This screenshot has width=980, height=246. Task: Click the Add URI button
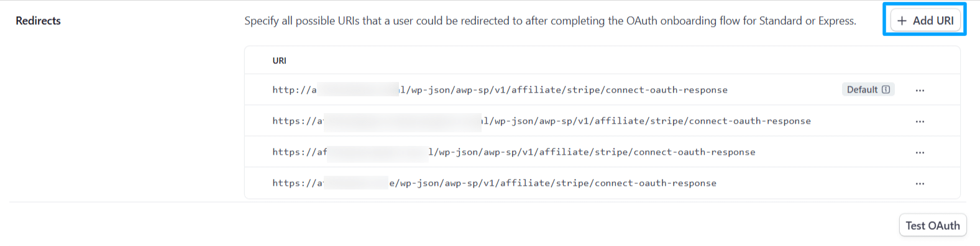point(925,20)
